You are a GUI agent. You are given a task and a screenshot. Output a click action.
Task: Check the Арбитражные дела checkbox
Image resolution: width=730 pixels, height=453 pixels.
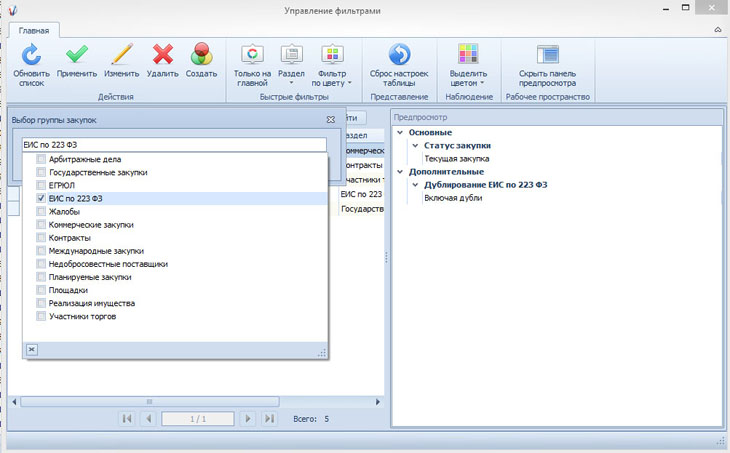click(x=41, y=160)
